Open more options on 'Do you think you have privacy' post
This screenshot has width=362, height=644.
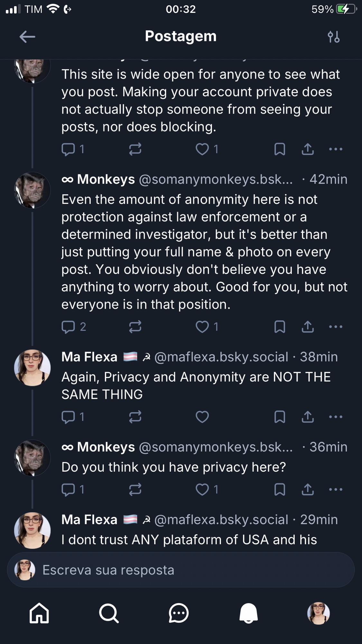coord(336,489)
